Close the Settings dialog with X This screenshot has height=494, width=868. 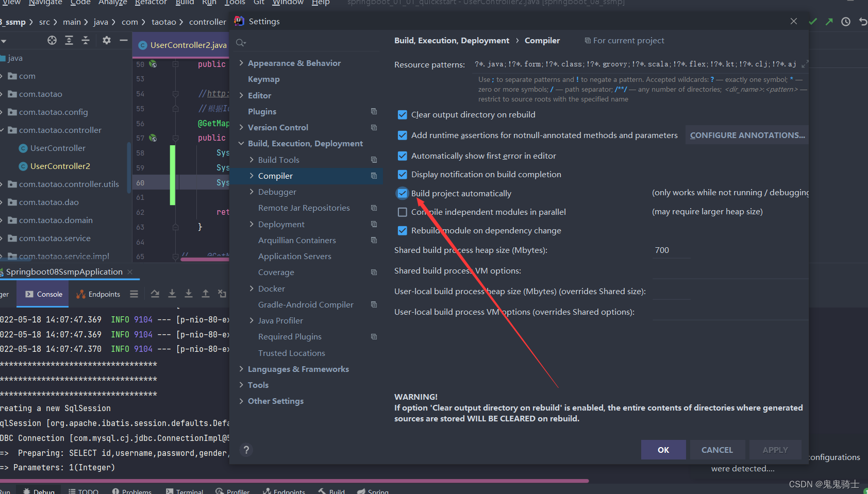pos(794,21)
